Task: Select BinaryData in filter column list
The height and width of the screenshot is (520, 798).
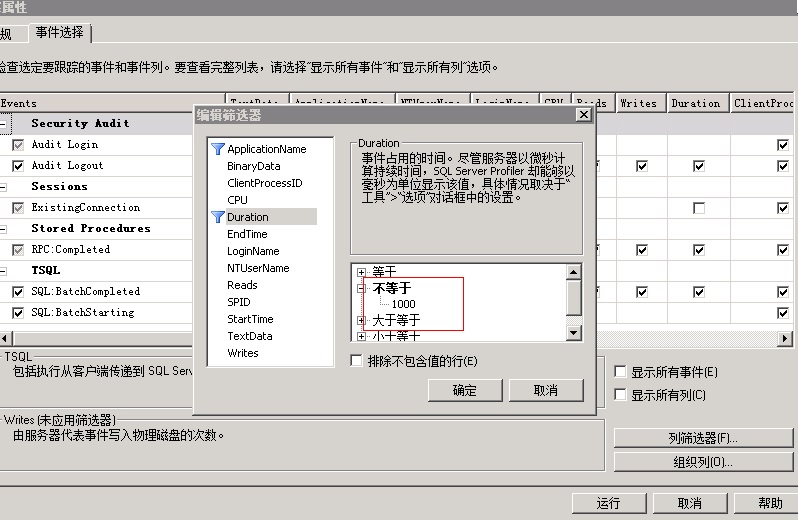Action: point(253,166)
